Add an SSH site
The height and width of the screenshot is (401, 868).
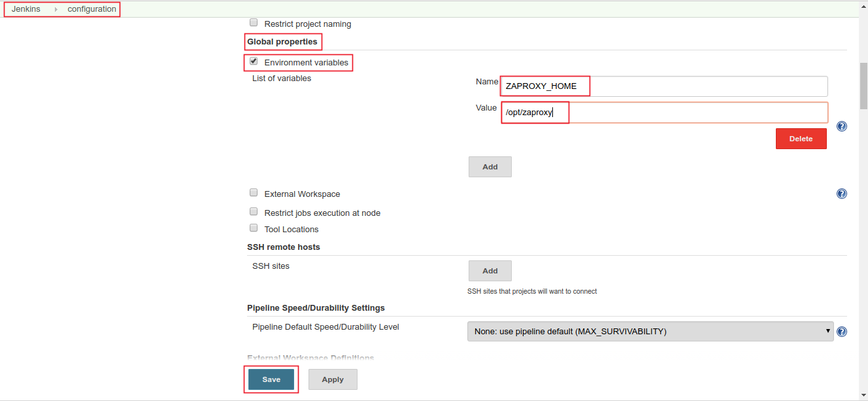click(x=490, y=270)
